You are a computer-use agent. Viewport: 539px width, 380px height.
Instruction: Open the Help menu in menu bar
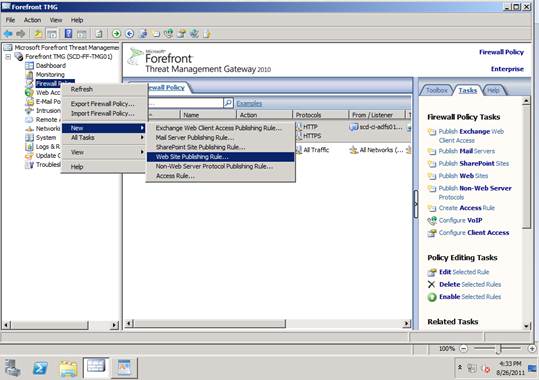point(77,20)
